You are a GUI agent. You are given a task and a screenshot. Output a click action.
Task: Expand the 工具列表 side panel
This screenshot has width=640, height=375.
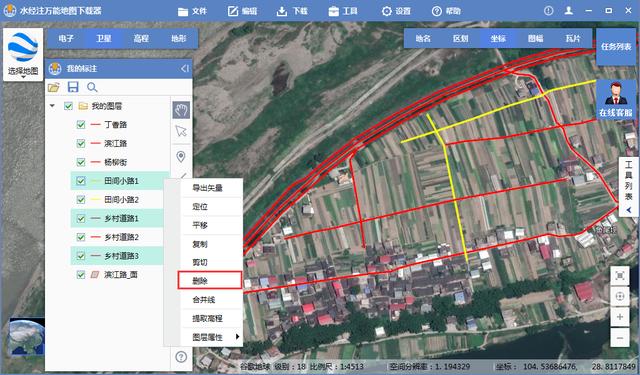(629, 187)
